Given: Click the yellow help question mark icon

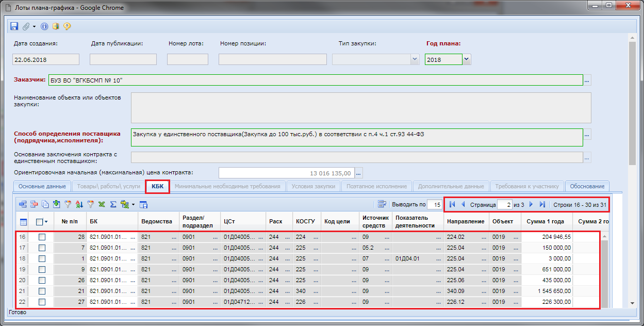Looking at the screenshot, I should [67, 26].
